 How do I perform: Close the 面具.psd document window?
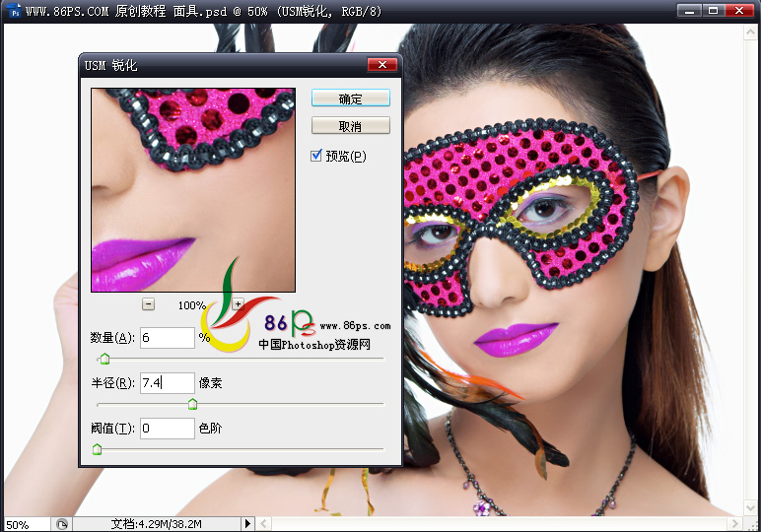739,11
